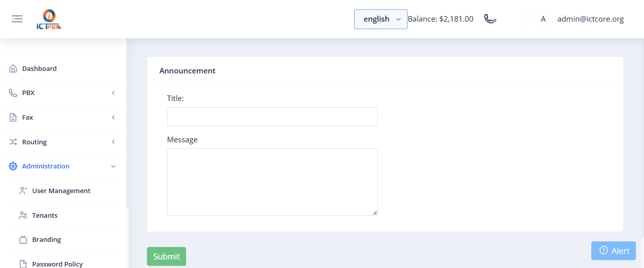The width and height of the screenshot is (644, 268).
Task: Click the Routing shuffle icon
Action: (x=13, y=142)
